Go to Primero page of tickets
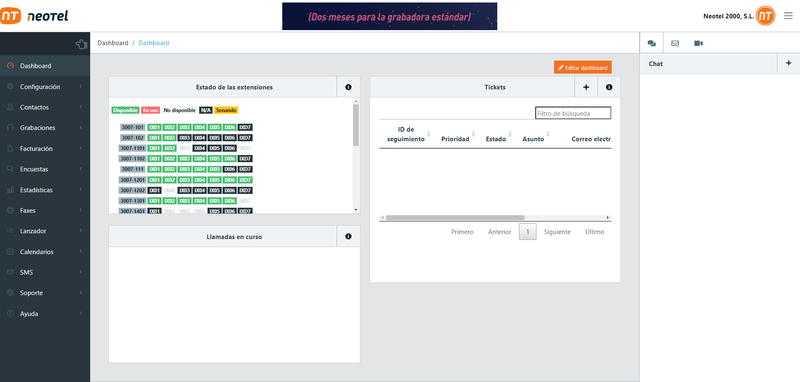 [462, 232]
